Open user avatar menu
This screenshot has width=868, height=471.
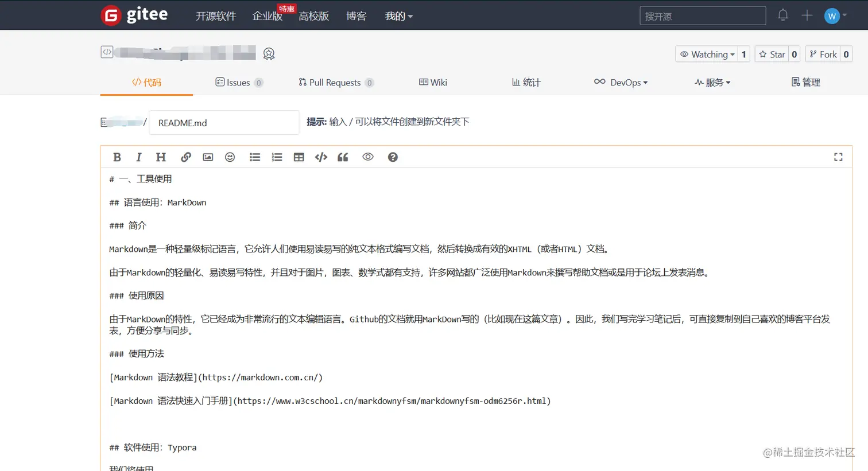click(x=832, y=16)
